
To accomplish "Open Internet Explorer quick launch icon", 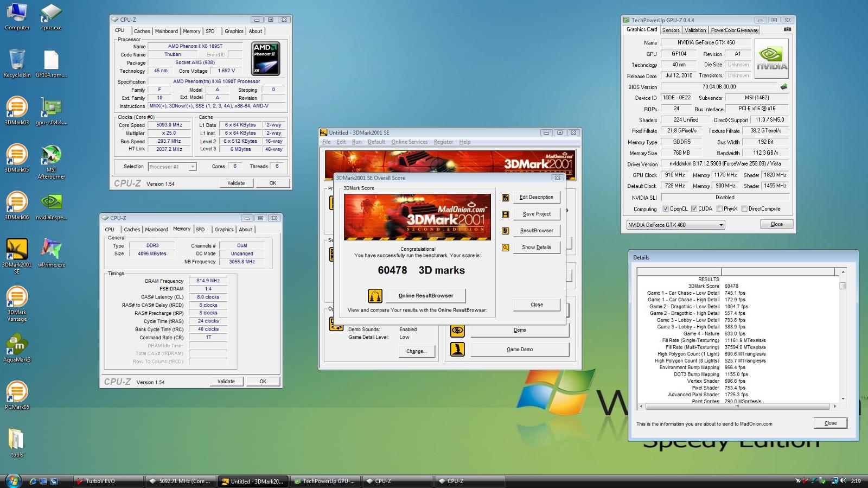I will click(33, 481).
